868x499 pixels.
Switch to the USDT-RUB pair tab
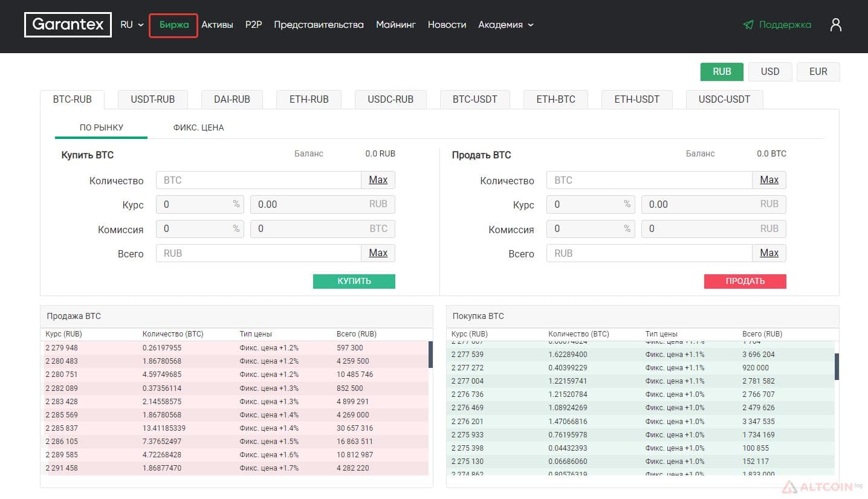click(x=152, y=99)
